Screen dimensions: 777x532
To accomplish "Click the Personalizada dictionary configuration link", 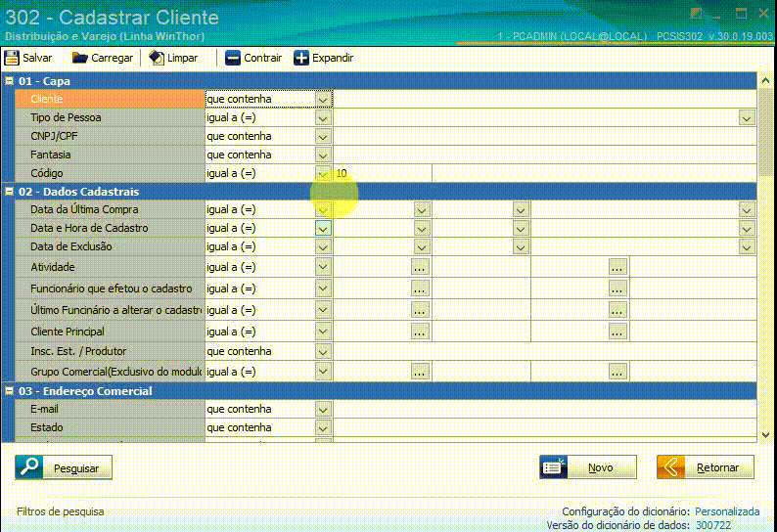I will (x=727, y=511).
